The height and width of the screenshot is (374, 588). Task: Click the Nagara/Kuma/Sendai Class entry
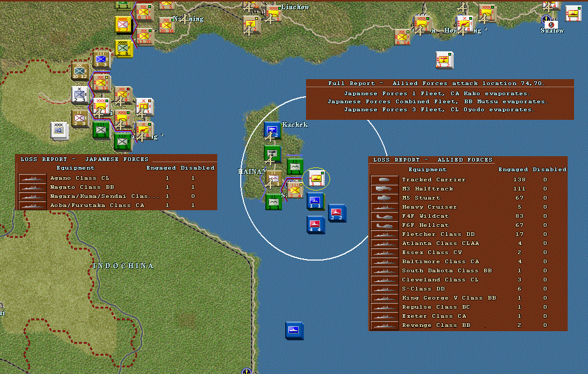pos(105,196)
